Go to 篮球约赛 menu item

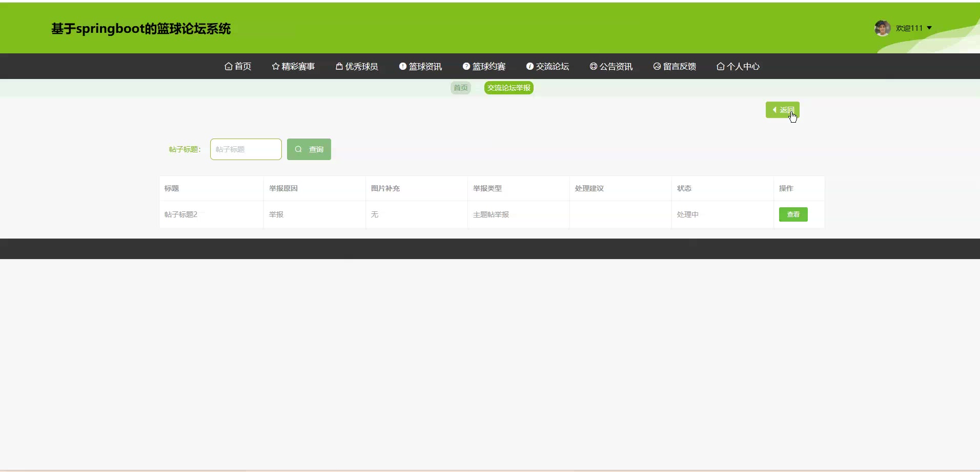[x=484, y=66]
